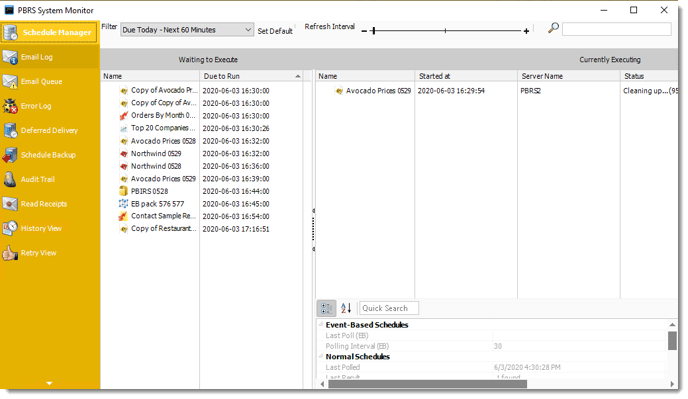Sort waiting list by Name column
Viewport: 688px width, 399px height.
(150, 76)
